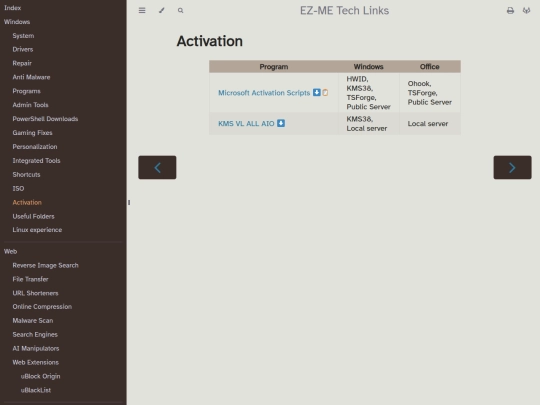Click the EZ-ME Tech Links title
540x405 pixels.
click(344, 11)
